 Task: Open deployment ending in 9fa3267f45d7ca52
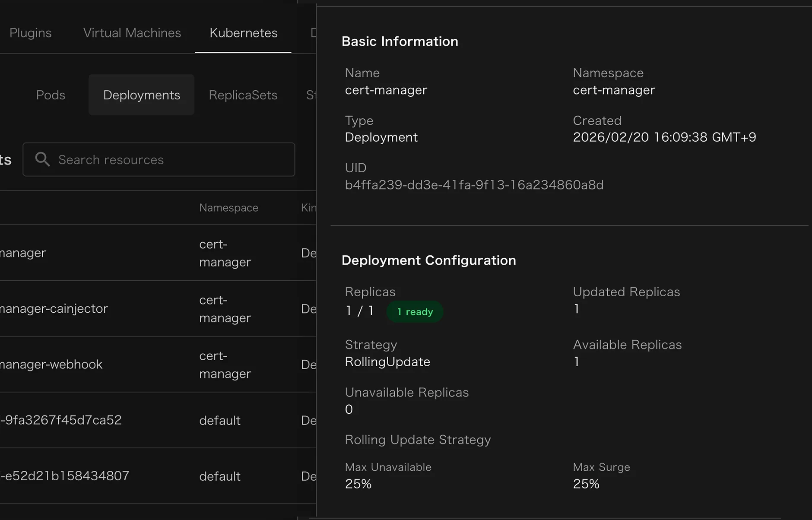click(x=158, y=420)
